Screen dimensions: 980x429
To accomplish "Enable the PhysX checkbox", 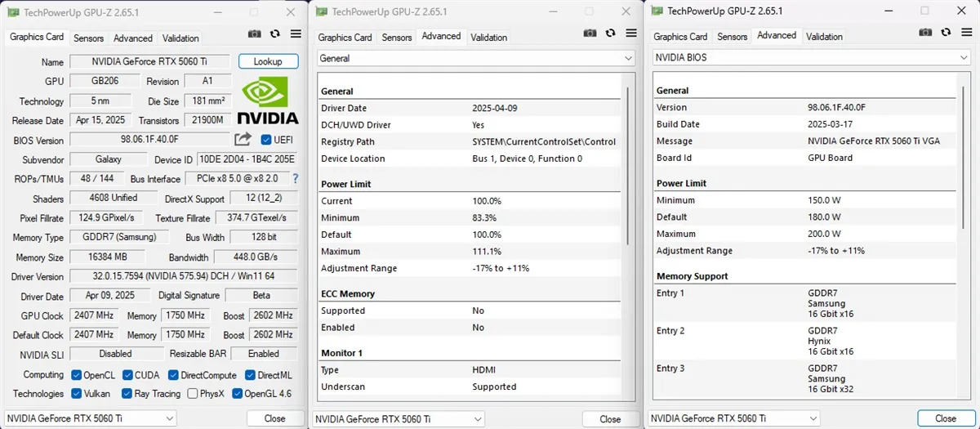I will coord(193,394).
